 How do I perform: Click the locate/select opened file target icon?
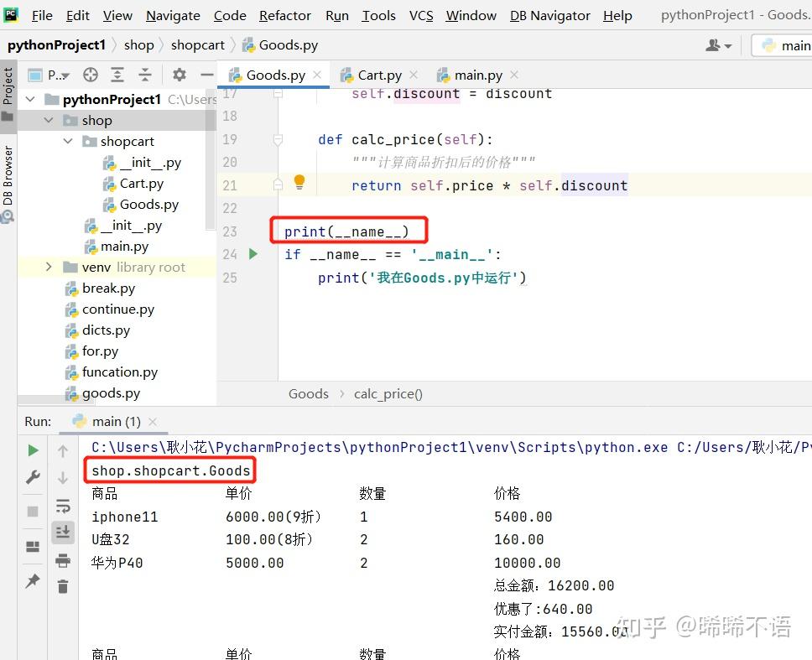point(90,75)
